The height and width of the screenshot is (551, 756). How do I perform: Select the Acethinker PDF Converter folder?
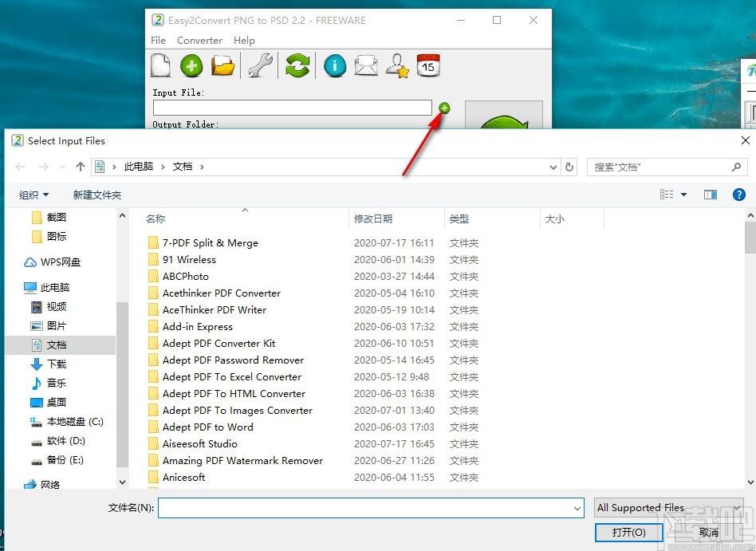click(x=222, y=293)
